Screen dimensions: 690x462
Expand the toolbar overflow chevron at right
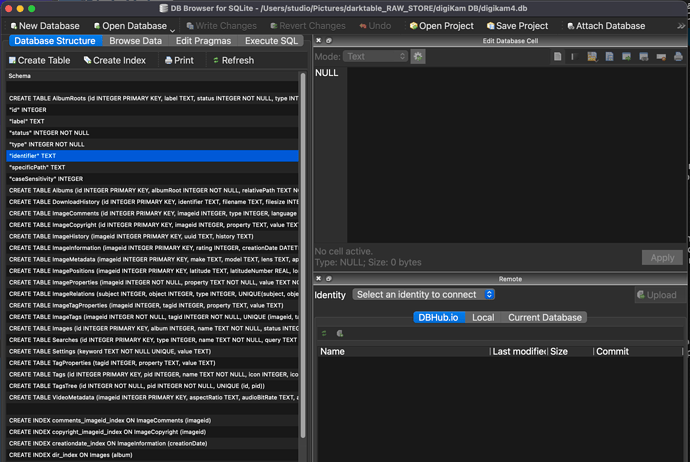pos(681,26)
